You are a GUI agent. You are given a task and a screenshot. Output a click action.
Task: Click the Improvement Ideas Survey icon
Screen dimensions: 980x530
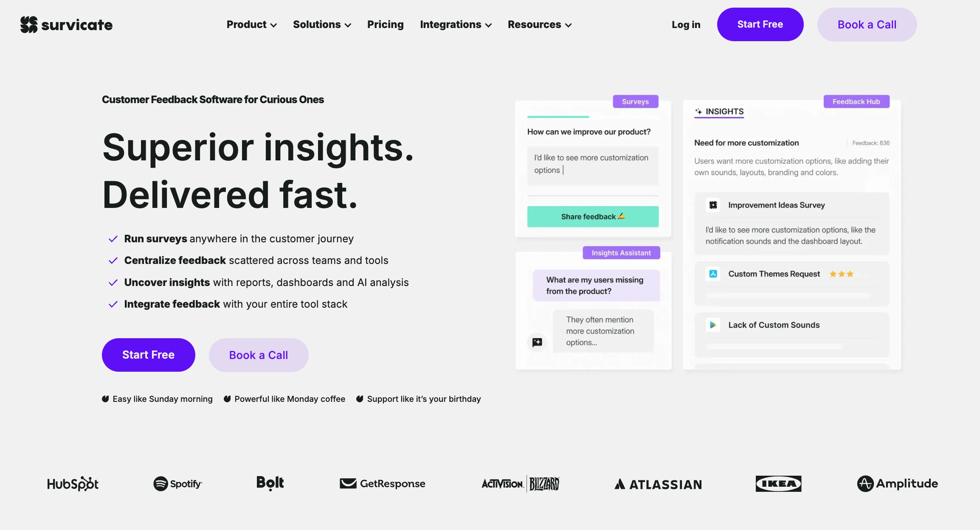pyautogui.click(x=713, y=205)
